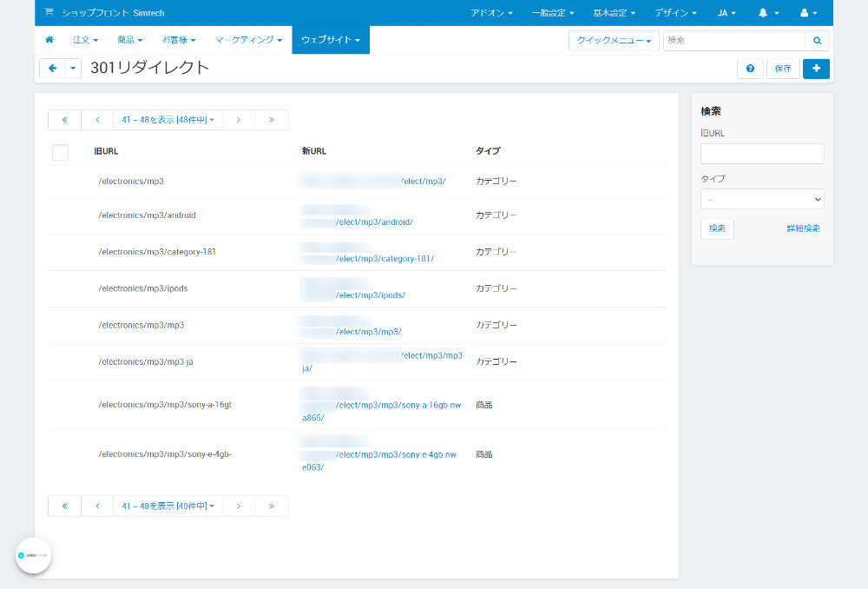Click the ショップフロント: Simtech title

pos(113,13)
